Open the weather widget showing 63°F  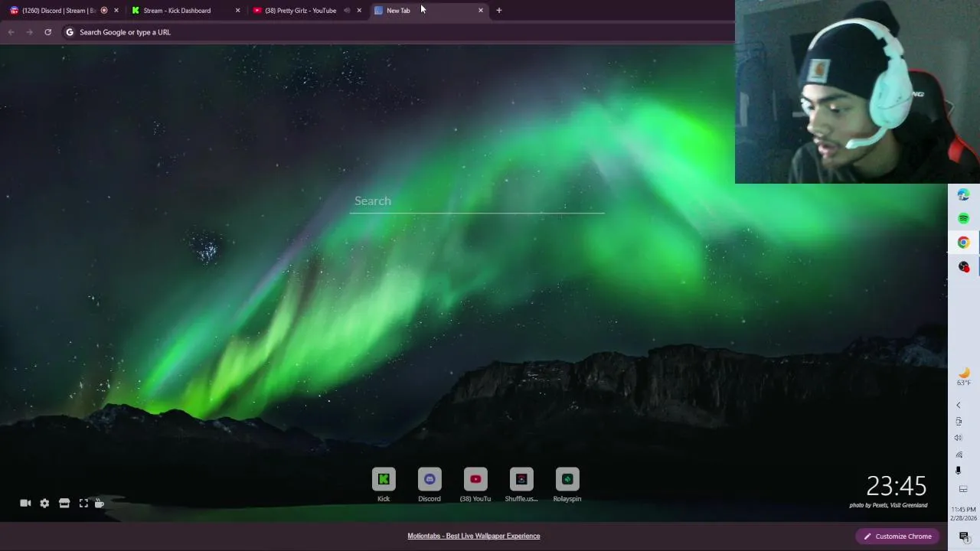coord(964,377)
